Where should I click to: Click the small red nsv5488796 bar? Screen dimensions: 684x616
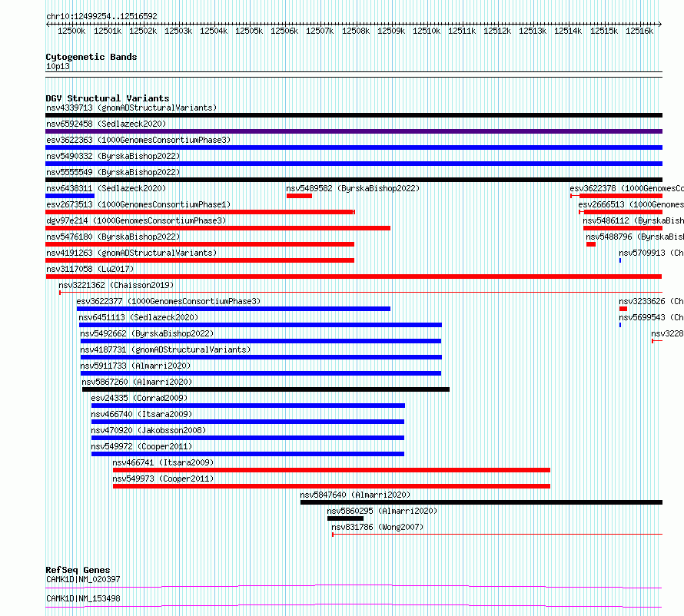pyautogui.click(x=591, y=244)
